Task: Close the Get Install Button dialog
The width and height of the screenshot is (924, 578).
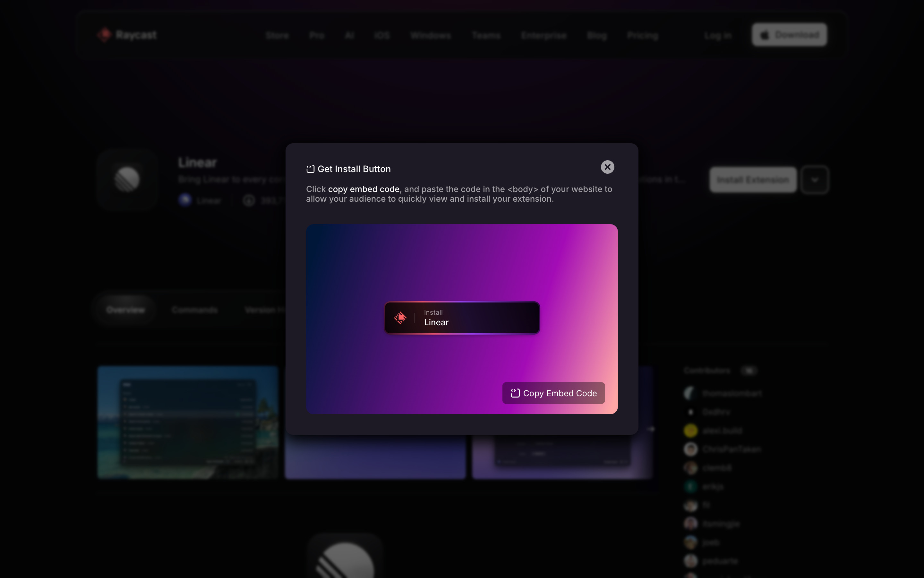Action: coord(607,167)
